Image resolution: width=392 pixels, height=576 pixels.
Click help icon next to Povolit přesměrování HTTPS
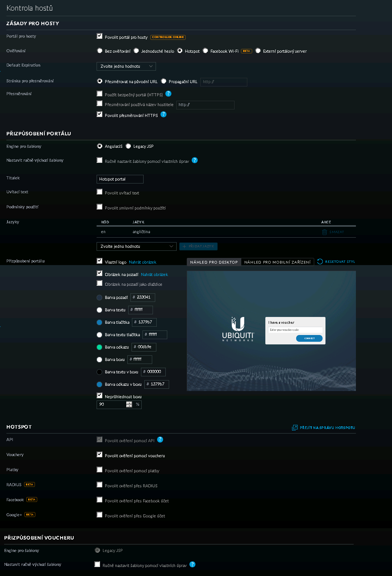163,114
